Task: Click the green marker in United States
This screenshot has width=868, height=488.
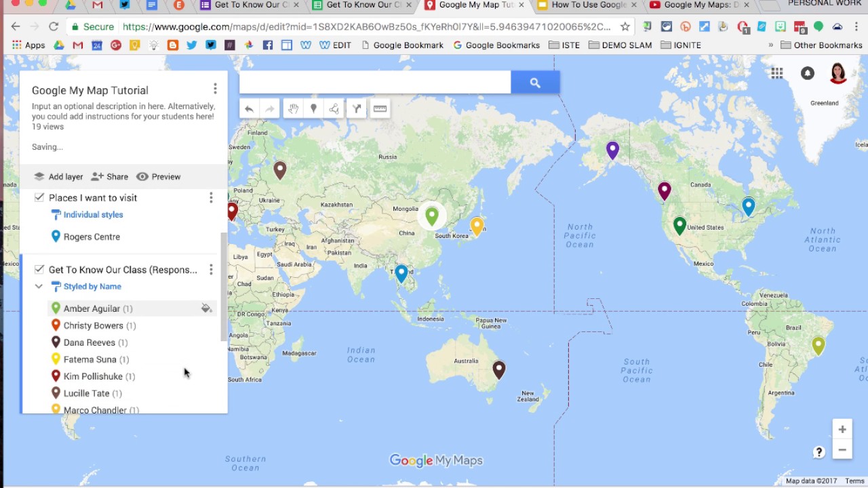Action: (680, 226)
